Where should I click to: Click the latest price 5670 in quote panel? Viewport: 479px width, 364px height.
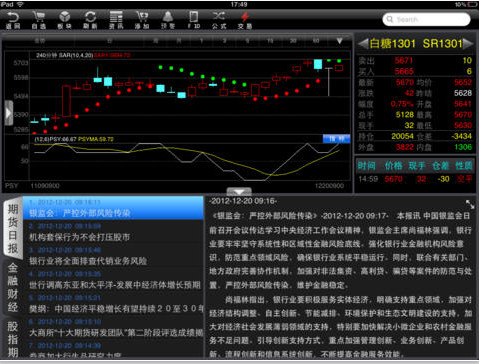404,82
